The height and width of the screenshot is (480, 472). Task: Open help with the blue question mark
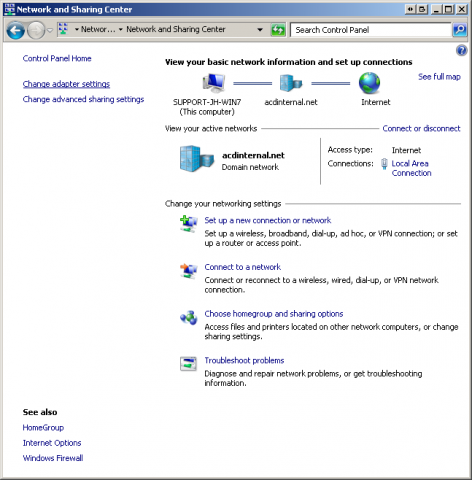coord(462,51)
